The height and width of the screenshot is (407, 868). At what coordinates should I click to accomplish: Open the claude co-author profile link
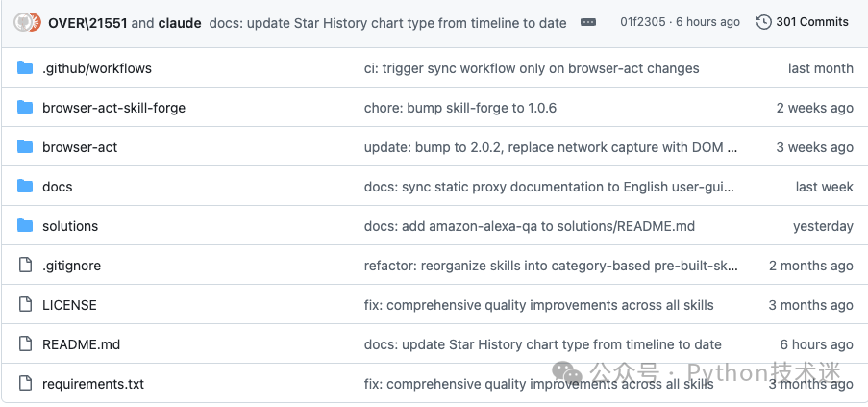click(180, 23)
